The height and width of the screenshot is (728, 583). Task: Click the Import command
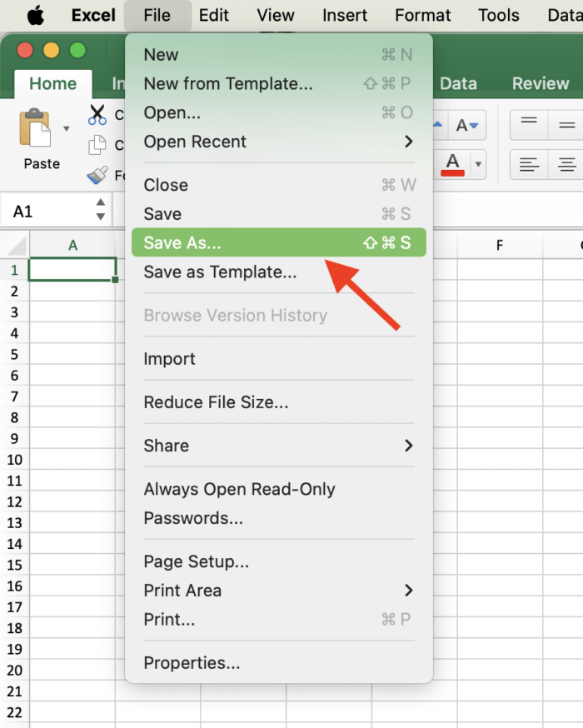(x=170, y=359)
